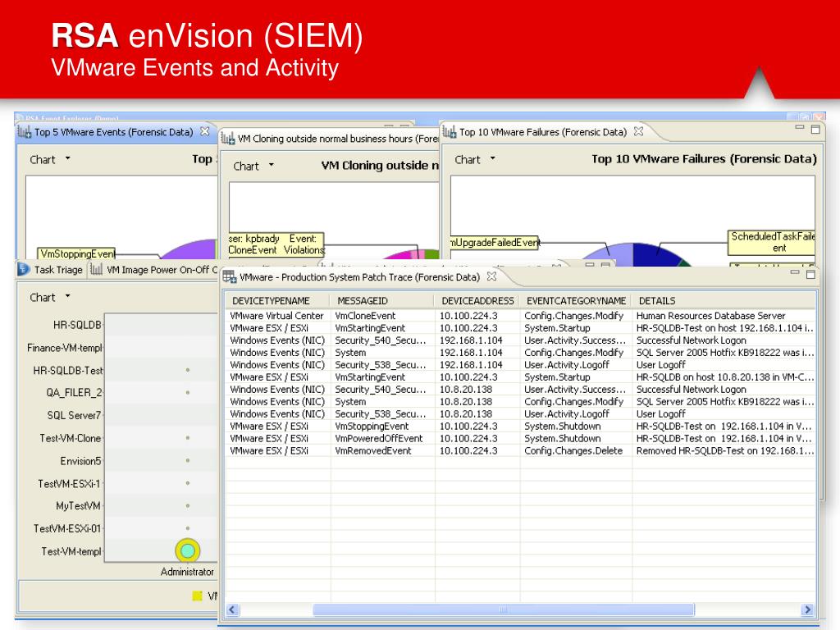Click 'Config.Changes.Delete' category cell

[x=573, y=451]
